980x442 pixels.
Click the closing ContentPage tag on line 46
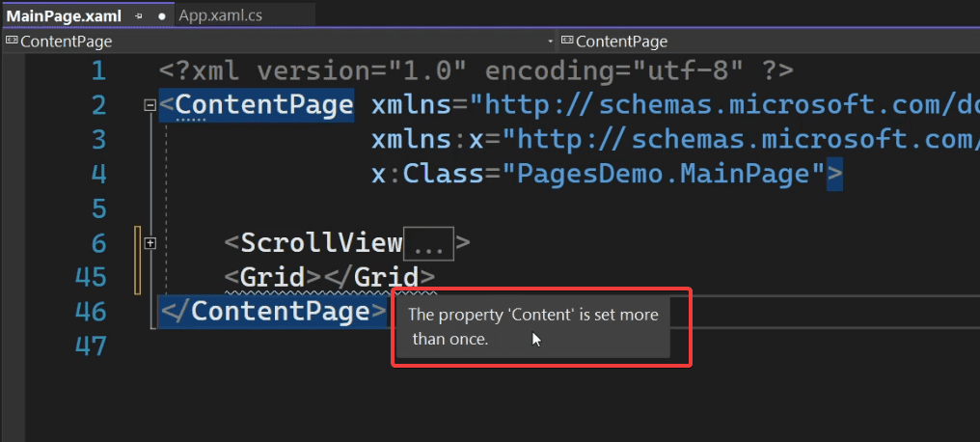pos(273,312)
